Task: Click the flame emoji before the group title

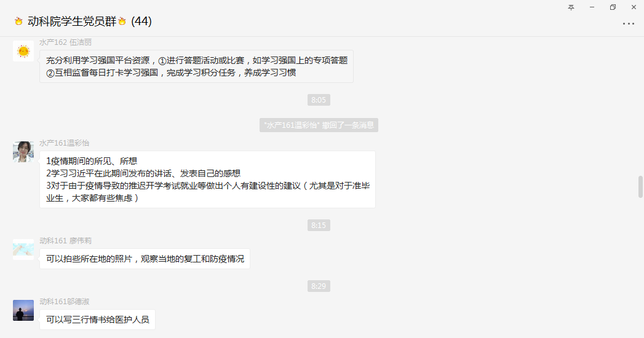Action: tap(18, 22)
